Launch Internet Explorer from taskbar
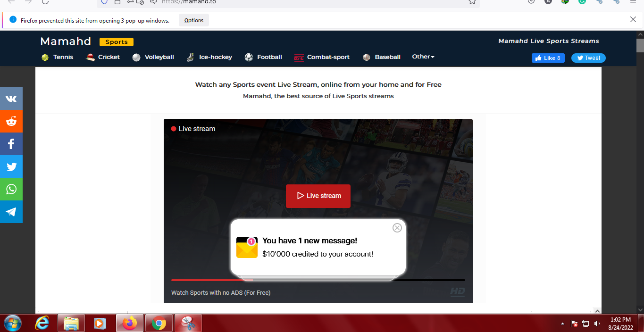Screen dimensions: 644x332 pos(42,323)
